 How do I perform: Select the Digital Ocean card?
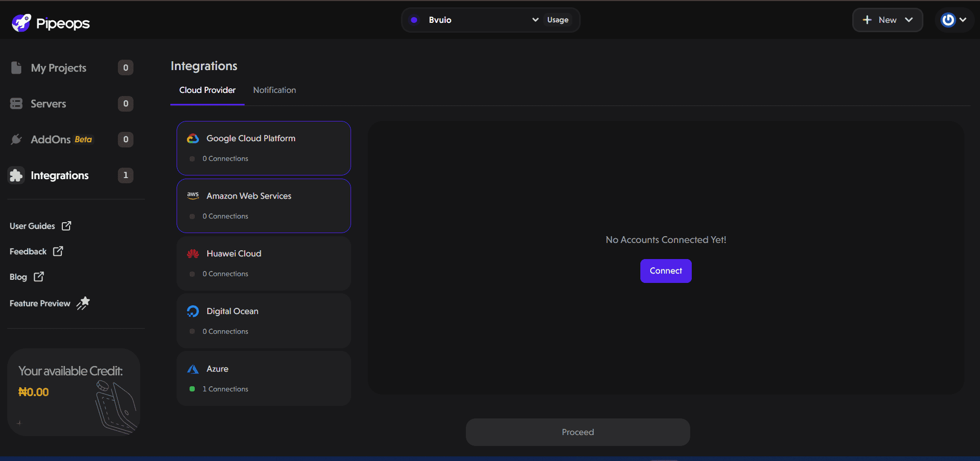pyautogui.click(x=264, y=321)
